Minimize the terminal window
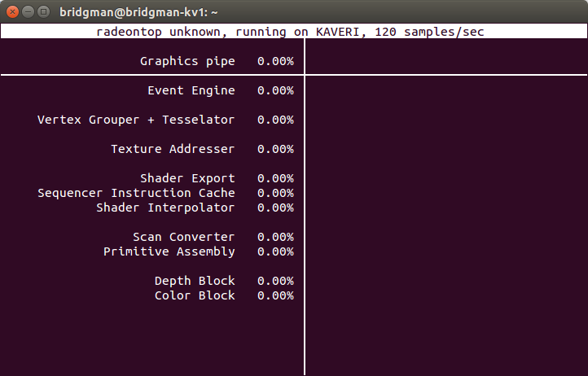 (29, 12)
